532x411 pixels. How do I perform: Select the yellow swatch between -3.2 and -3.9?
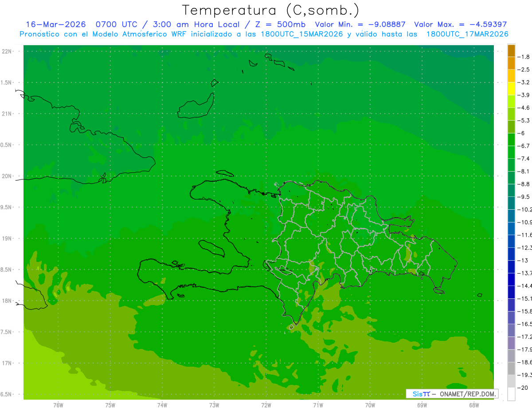[x=511, y=89]
